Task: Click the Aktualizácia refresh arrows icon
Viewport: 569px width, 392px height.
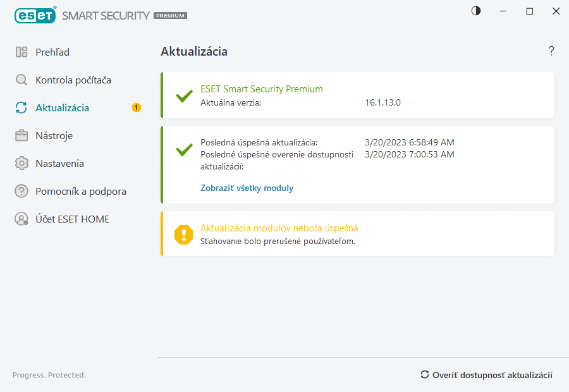Action: [21, 108]
